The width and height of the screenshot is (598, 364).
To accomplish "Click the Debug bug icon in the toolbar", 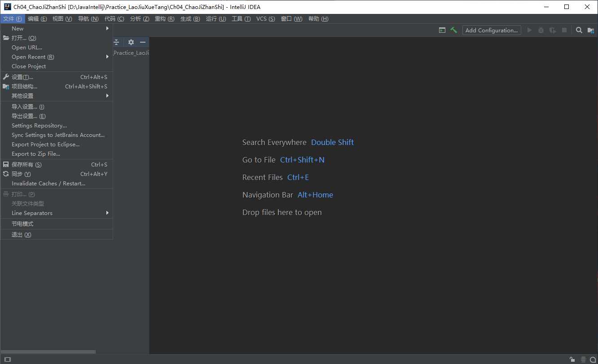I will (x=541, y=30).
